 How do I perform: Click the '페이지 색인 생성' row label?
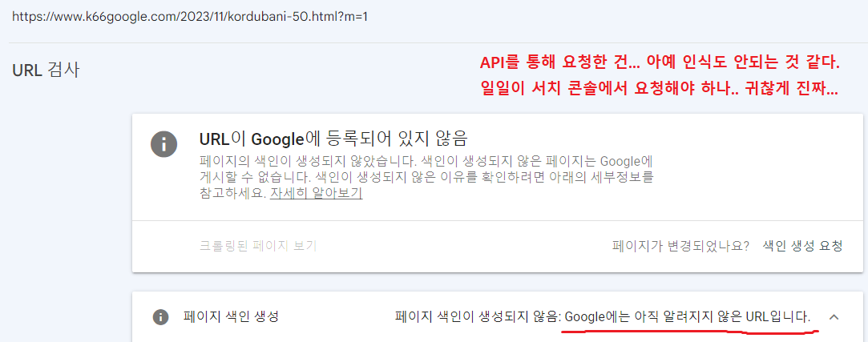coord(231,317)
